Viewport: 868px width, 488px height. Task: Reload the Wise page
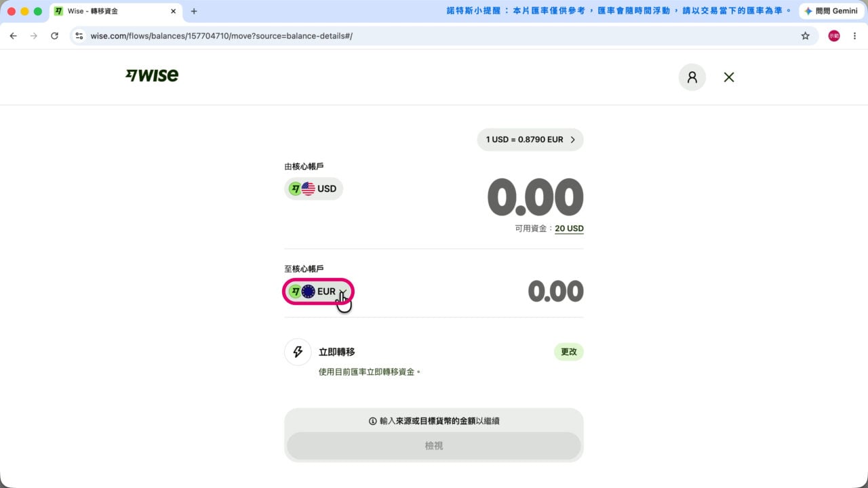tap(54, 36)
